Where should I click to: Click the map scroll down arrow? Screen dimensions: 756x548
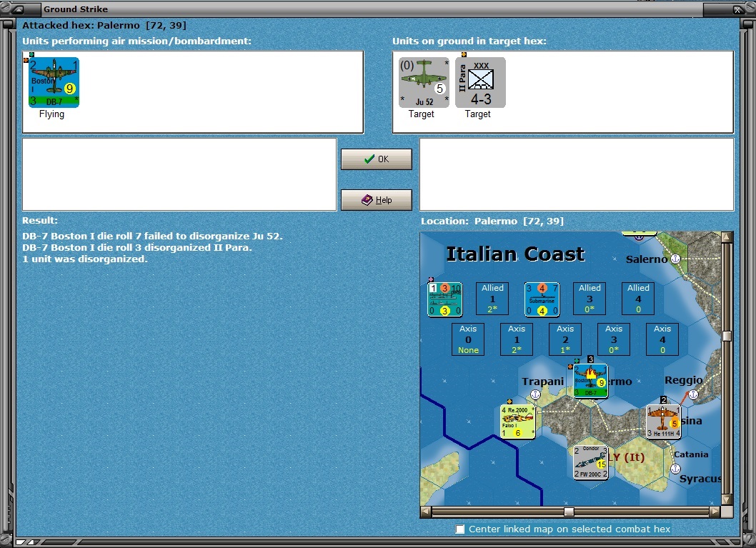(727, 500)
